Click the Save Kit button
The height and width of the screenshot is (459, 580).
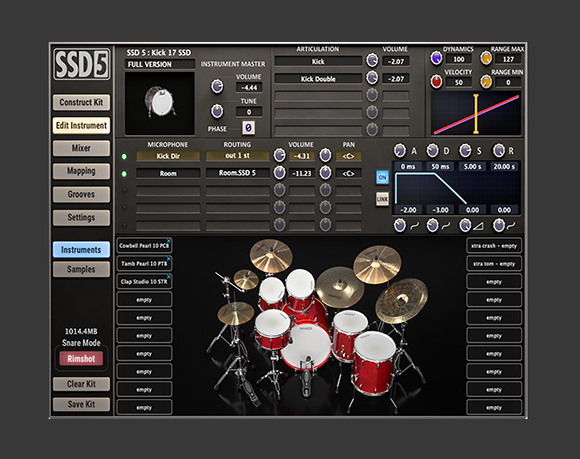81,404
